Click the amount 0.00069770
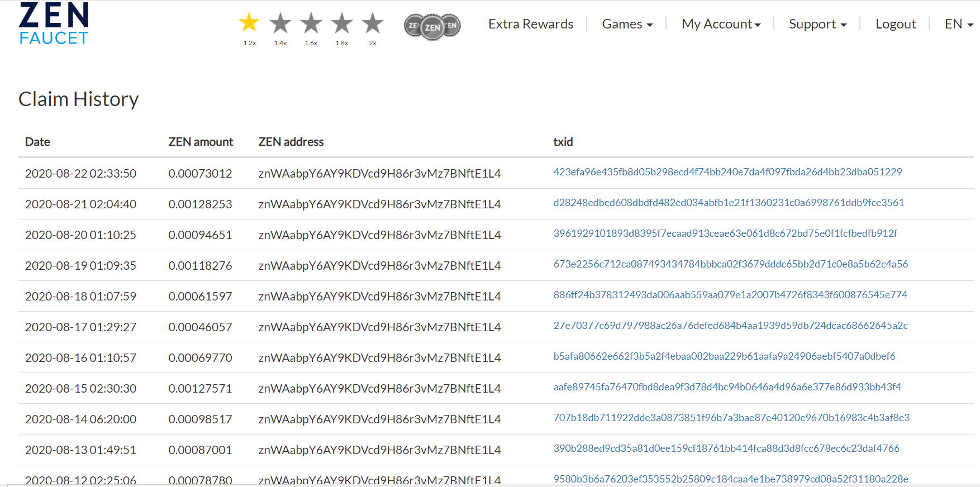 point(200,358)
